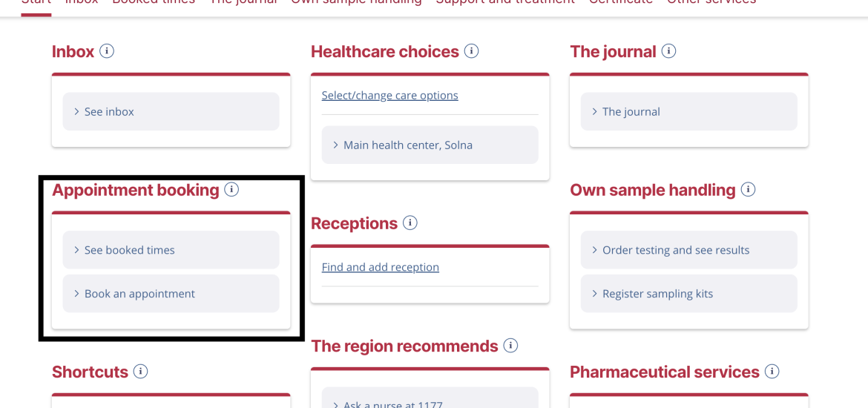Click info icon beside The region recommends

510,346
